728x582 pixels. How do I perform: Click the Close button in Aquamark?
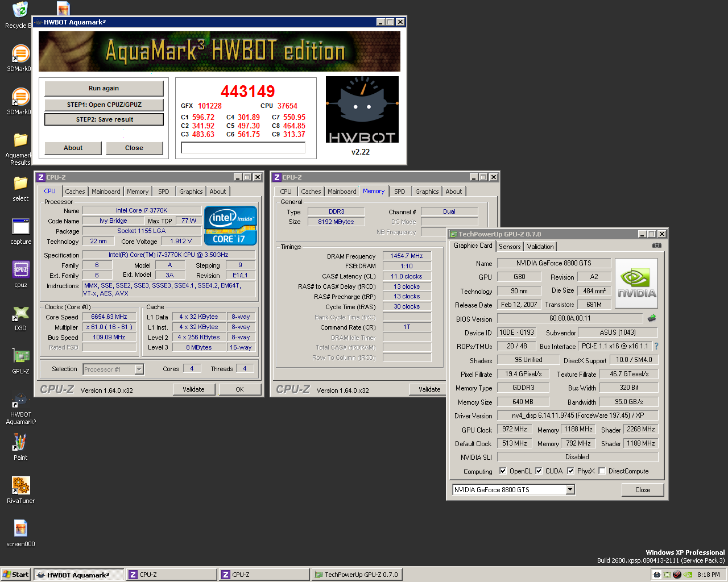click(134, 148)
